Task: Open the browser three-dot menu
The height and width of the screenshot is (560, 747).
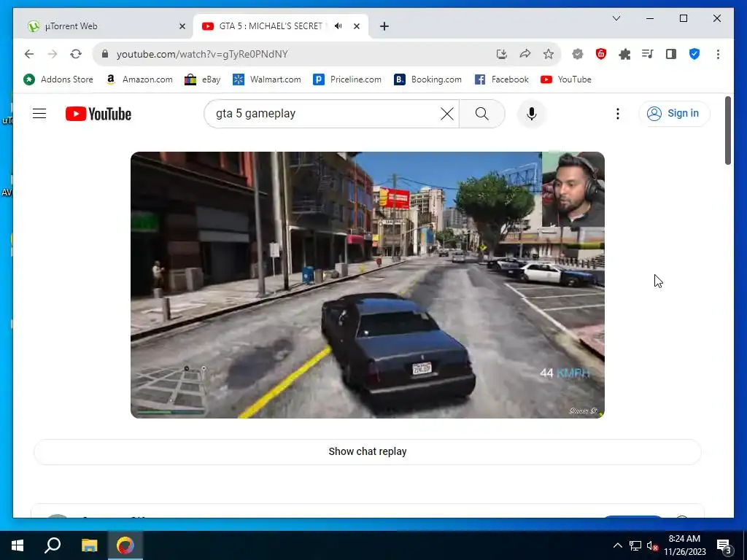Action: pos(718,54)
